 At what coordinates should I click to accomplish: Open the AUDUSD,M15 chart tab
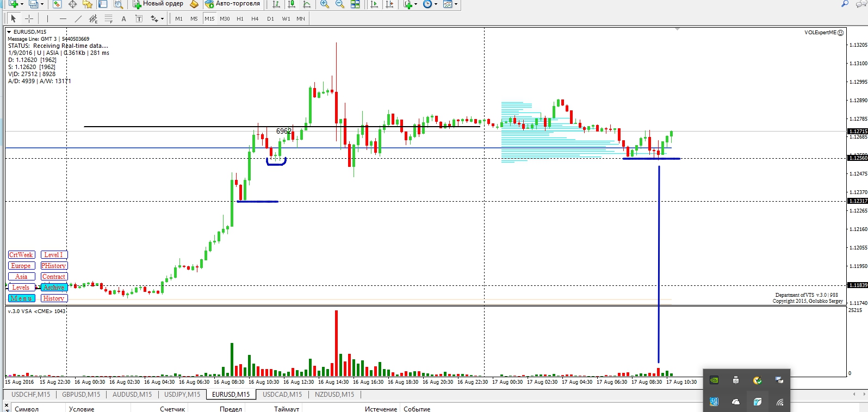pyautogui.click(x=132, y=395)
